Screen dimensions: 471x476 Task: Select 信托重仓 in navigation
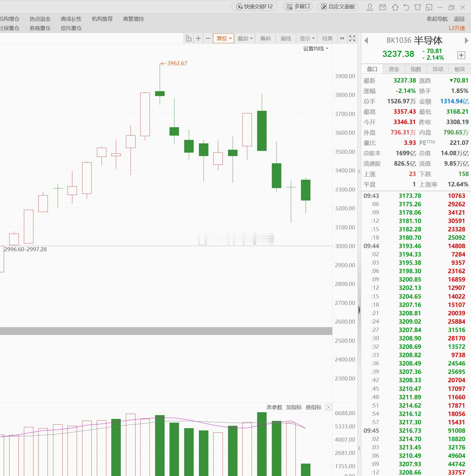(71, 28)
